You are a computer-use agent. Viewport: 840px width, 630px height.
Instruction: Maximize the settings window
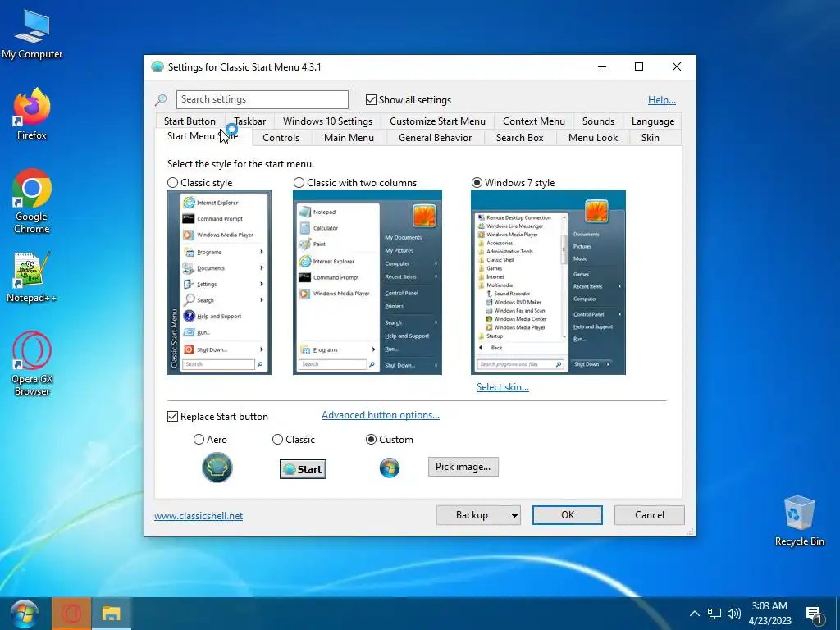tap(638, 67)
